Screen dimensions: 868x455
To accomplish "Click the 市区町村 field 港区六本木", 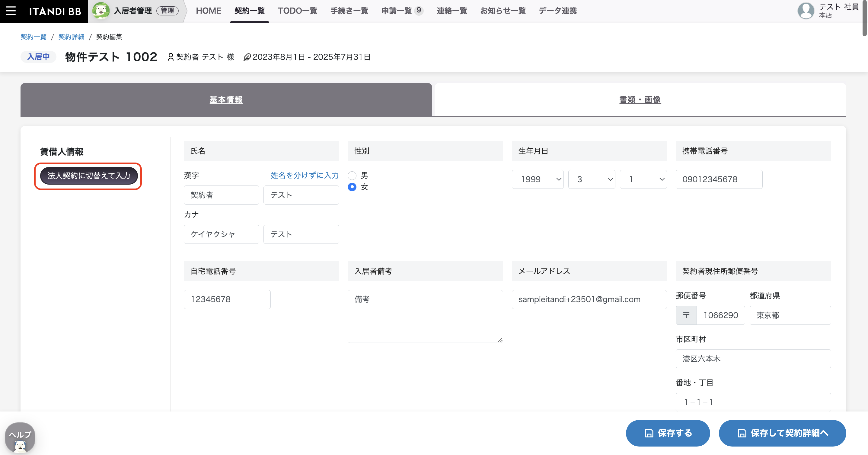I will [753, 359].
